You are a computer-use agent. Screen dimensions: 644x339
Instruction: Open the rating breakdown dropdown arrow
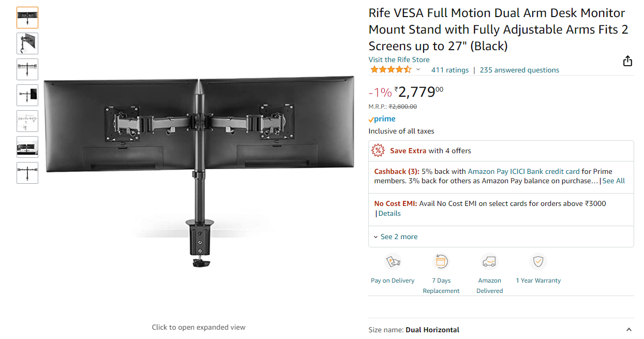pos(418,70)
